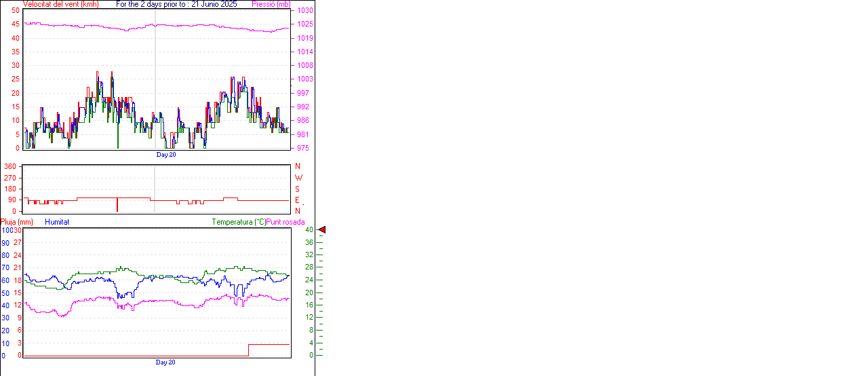Click wind speed axis value 50
Screen dimensions: 868x376
[x=15, y=11]
